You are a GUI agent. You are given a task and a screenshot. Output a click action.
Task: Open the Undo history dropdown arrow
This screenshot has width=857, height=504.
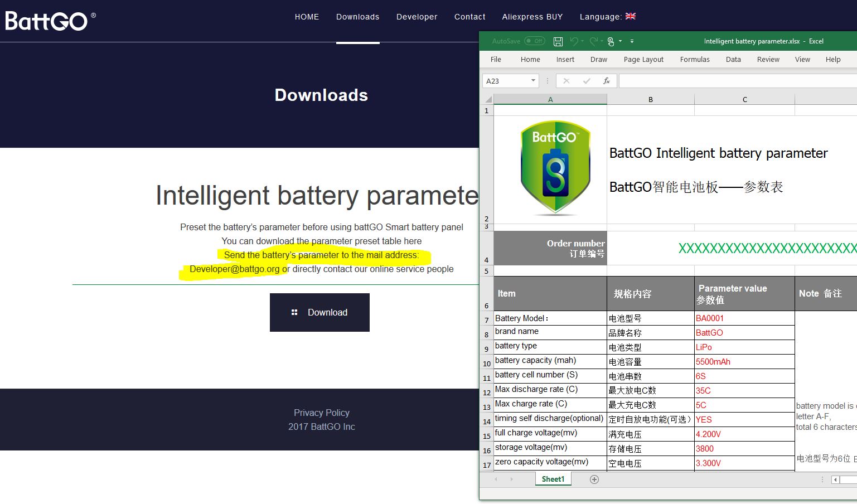(582, 41)
